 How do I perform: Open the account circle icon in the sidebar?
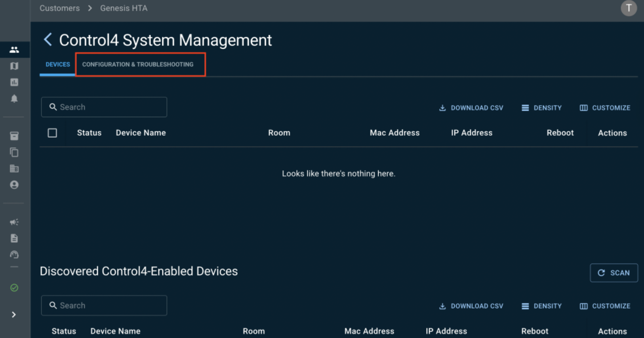(14, 185)
